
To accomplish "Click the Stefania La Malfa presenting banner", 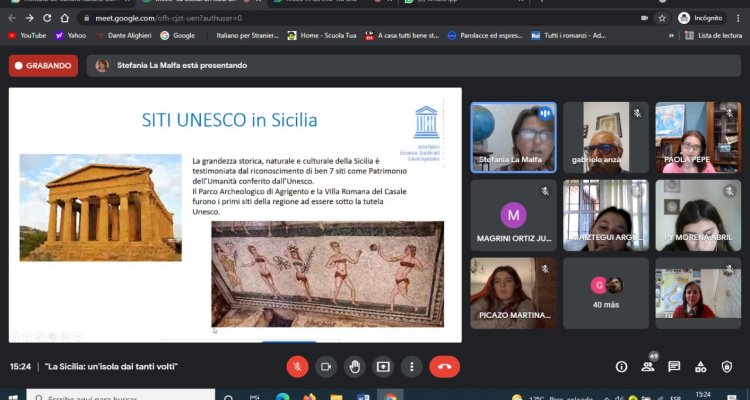I will [x=414, y=66].
